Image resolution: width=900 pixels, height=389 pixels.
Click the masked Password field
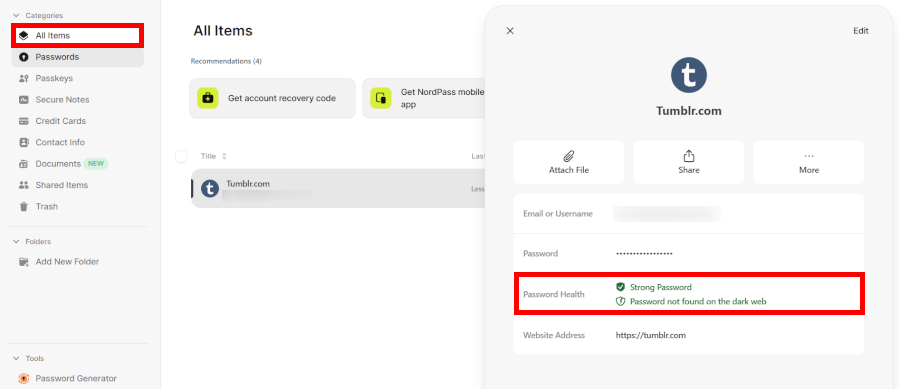pos(644,253)
